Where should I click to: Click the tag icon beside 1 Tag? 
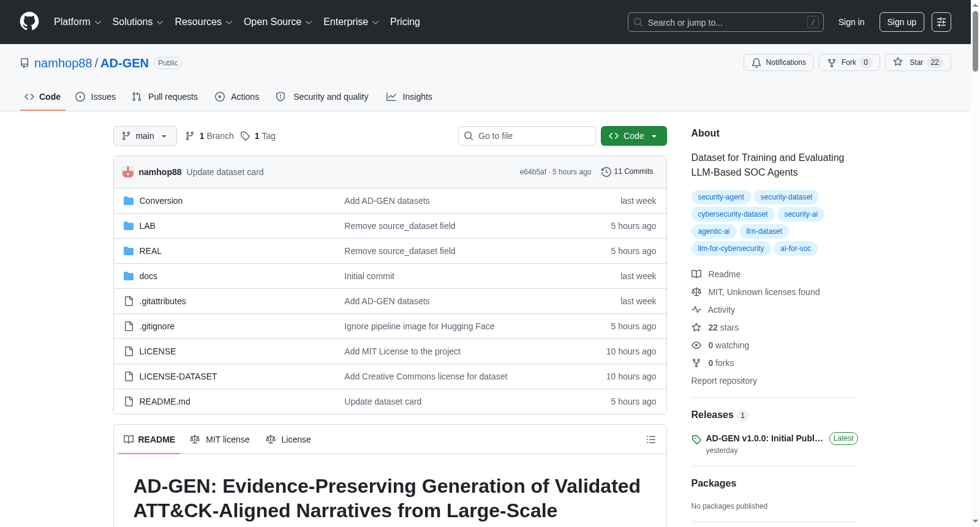tap(245, 136)
